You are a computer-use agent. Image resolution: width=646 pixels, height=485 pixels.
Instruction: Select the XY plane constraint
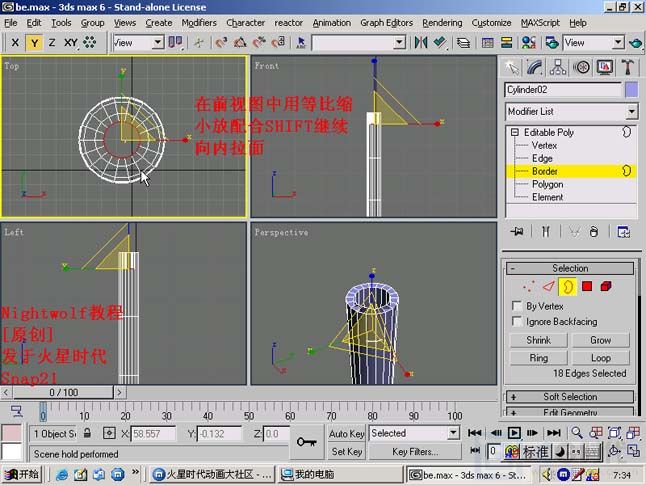coord(70,42)
